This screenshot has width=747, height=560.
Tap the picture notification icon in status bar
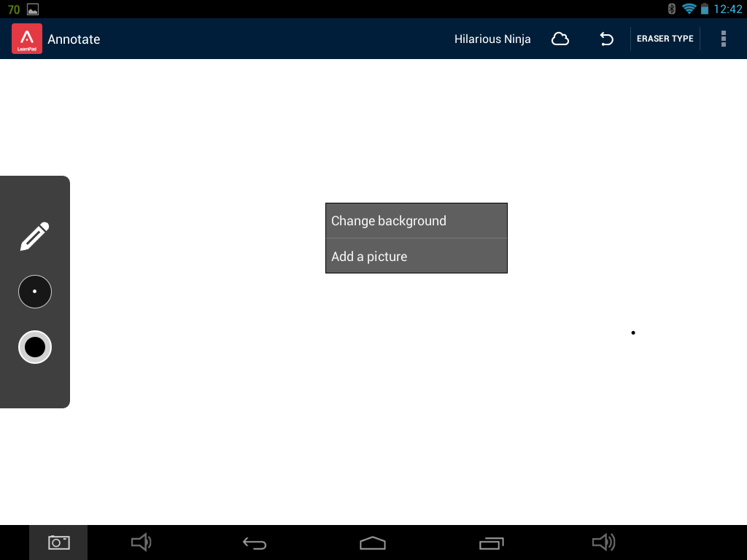pos(33,9)
